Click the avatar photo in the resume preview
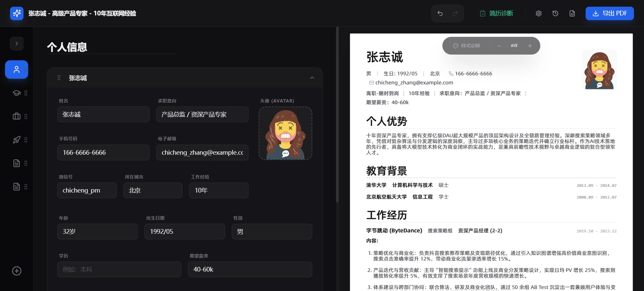This screenshot has width=644, height=291. pyautogui.click(x=599, y=70)
